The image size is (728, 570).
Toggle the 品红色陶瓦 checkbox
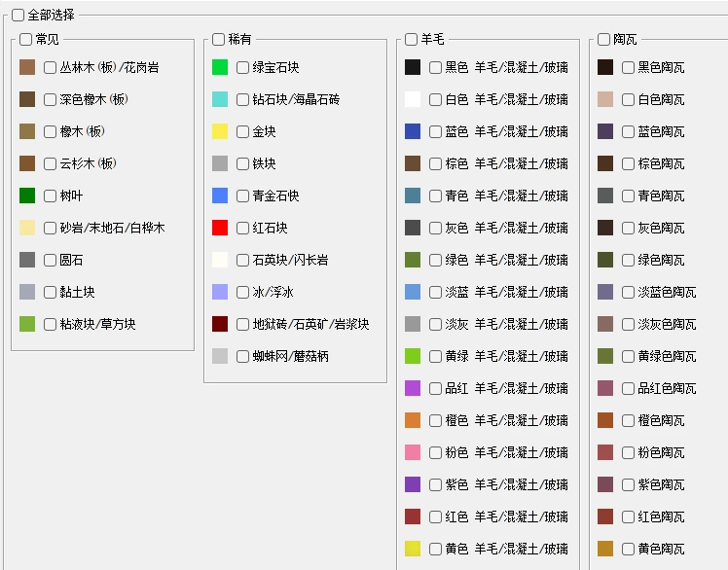coord(628,388)
